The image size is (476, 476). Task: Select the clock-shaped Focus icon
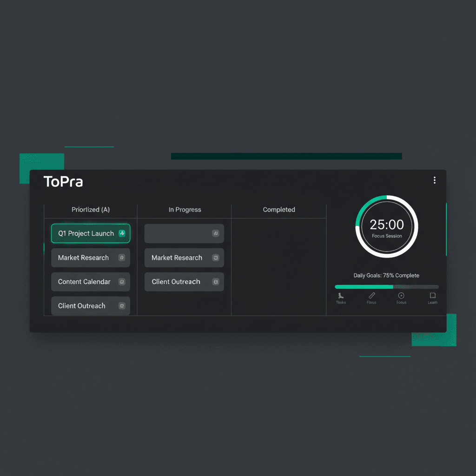(401, 297)
